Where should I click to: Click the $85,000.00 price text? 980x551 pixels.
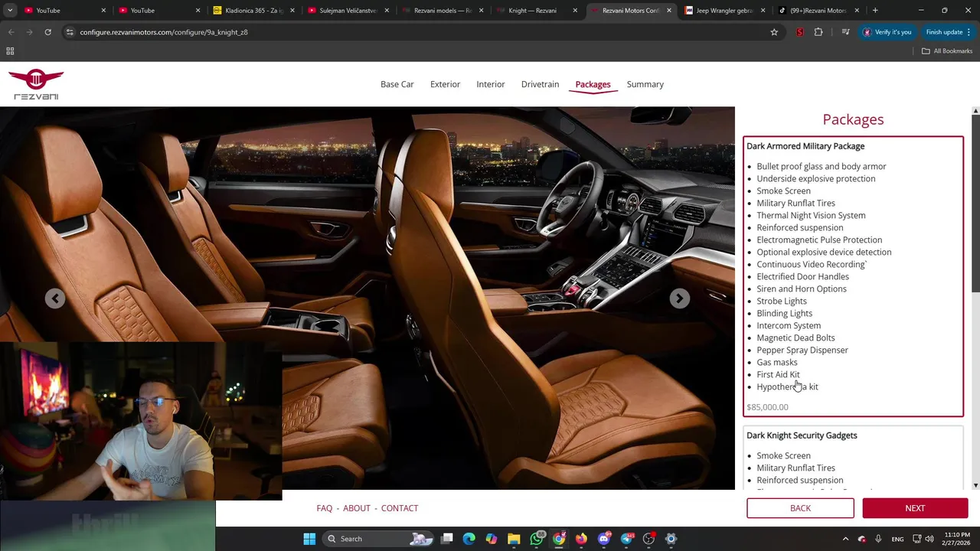pyautogui.click(x=767, y=407)
